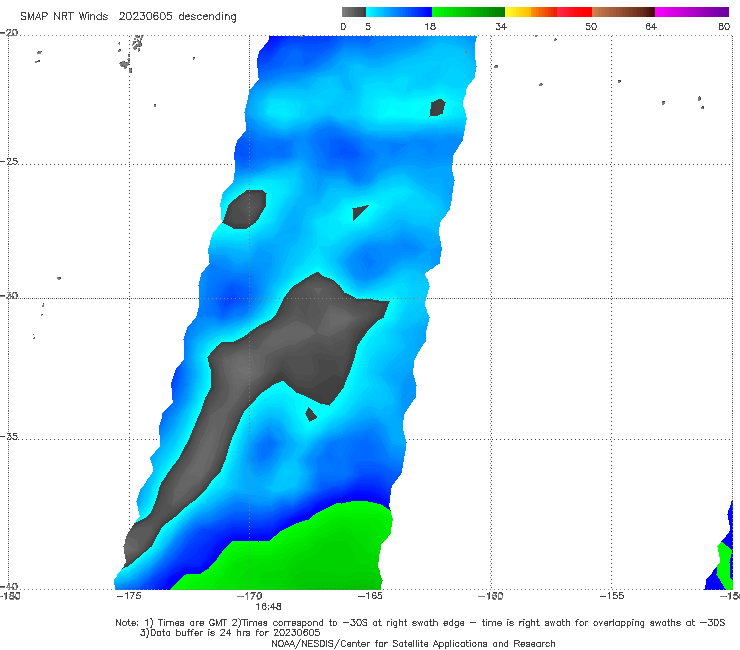This screenshot has width=740, height=650.
Task: Click the longitude label '-165'
Action: 370,596
